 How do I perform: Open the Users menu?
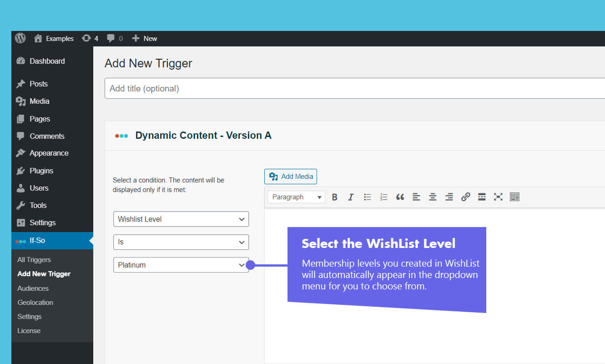click(x=52, y=188)
